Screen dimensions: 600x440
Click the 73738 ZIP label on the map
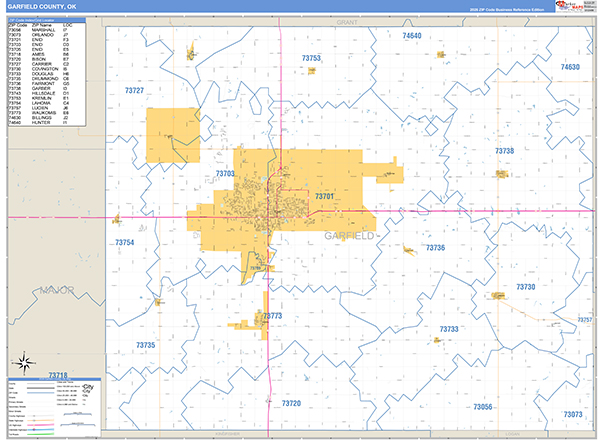tap(504, 151)
